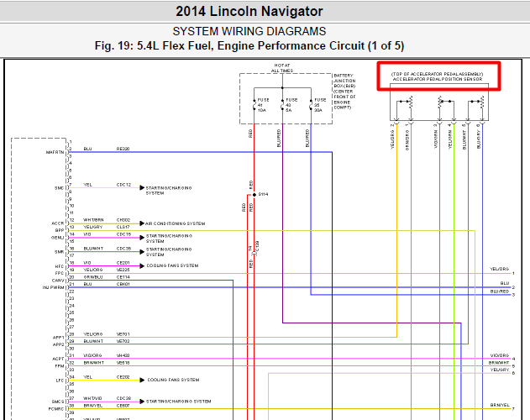
Task: Click the "2014 Lincoln Navigator" title
Action: pos(249,12)
